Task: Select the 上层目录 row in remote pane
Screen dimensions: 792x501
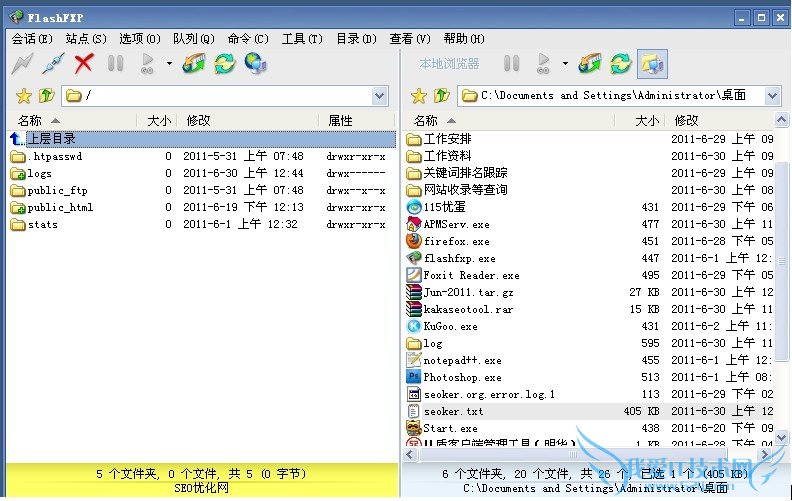Action: 202,139
